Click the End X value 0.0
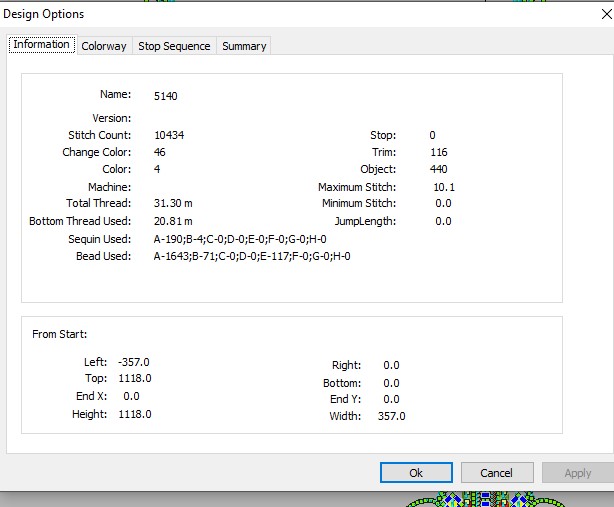Viewport: 614px width, 507px height. [x=131, y=396]
